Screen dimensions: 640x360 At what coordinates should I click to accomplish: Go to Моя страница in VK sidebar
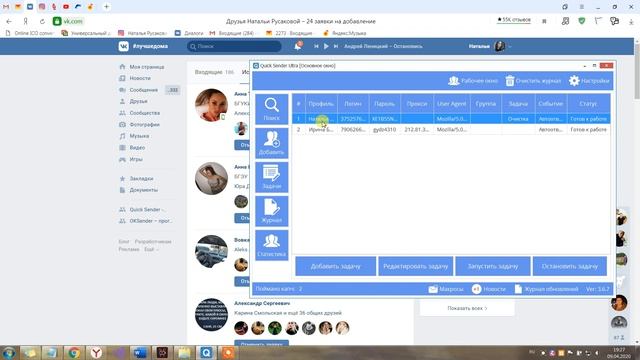142,67
